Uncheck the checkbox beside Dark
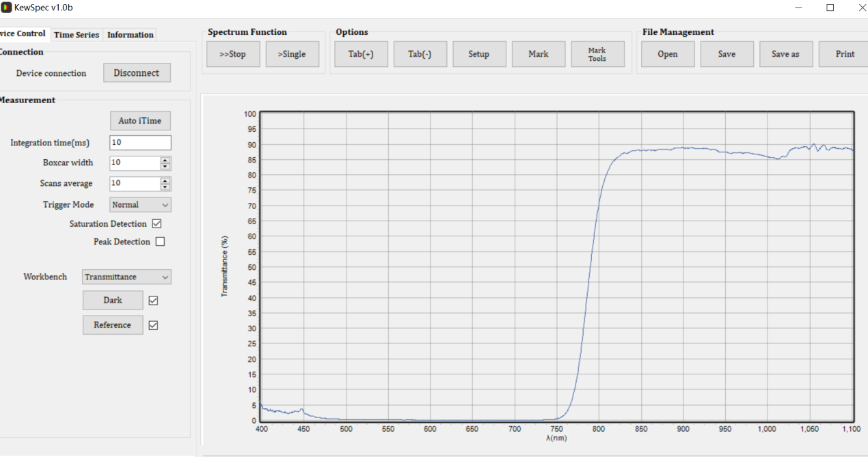 click(x=153, y=301)
